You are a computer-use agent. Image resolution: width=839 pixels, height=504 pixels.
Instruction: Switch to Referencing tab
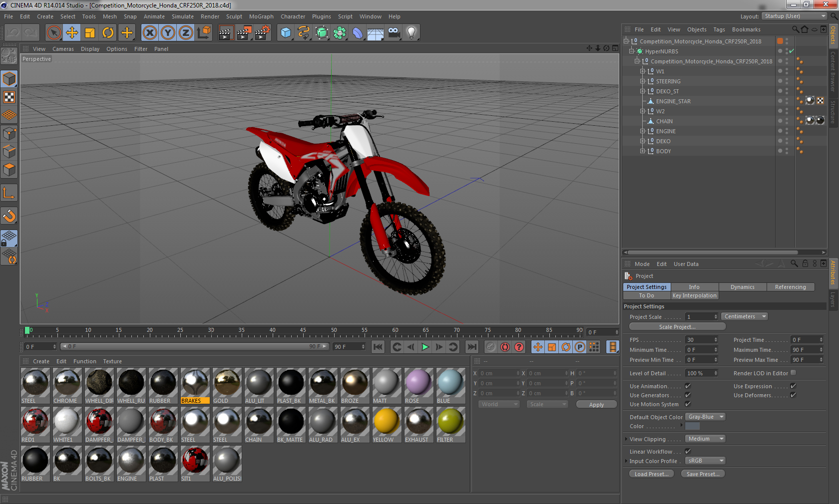[790, 287]
